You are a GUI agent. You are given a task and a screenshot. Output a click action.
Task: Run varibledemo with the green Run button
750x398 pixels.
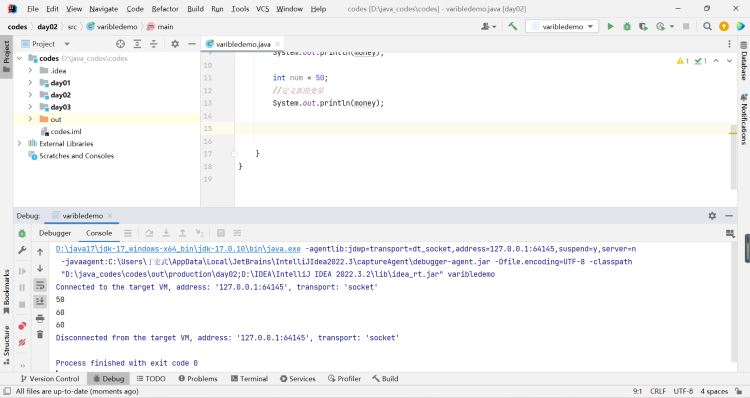click(610, 27)
